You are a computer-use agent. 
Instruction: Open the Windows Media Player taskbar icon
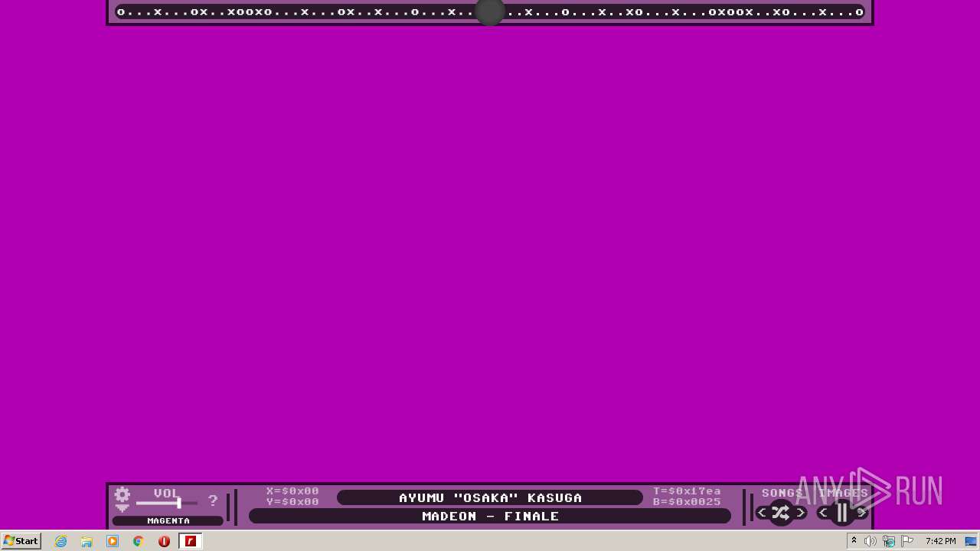click(113, 541)
